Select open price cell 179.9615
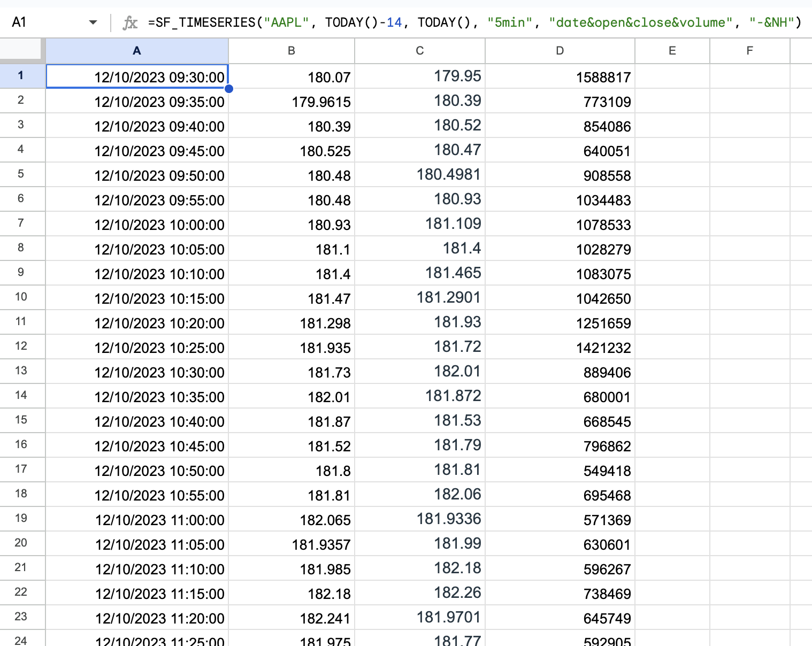The height and width of the screenshot is (646, 812). click(x=292, y=101)
